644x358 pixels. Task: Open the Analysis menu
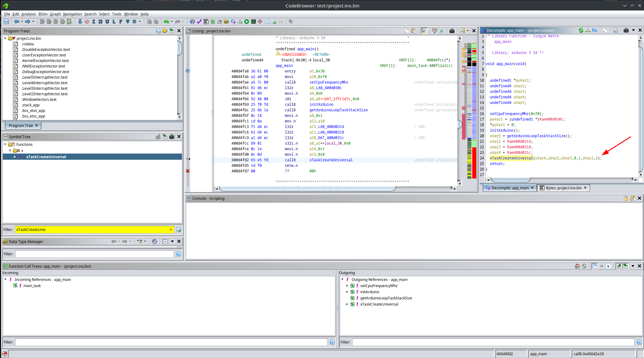28,14
